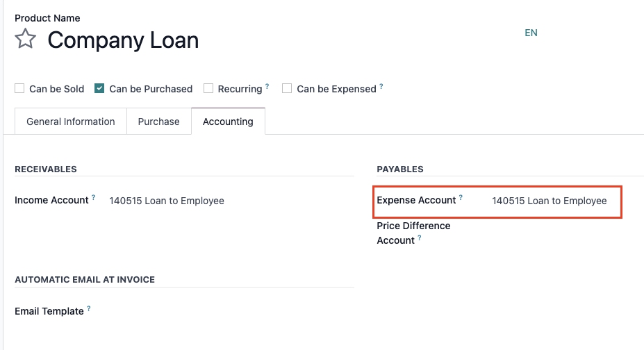Open Expense Account selection field
Screen dimensions: 644x350
pos(556,201)
